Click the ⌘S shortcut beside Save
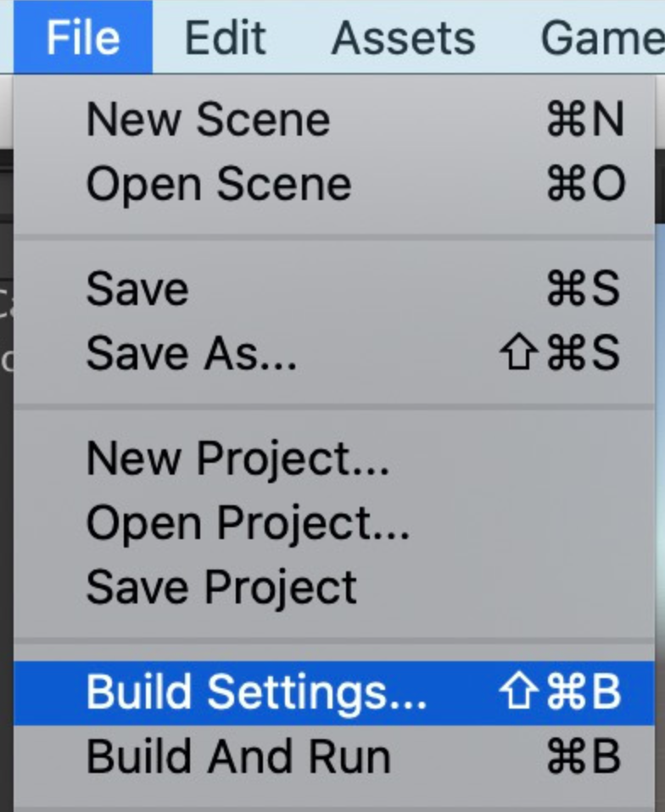 pos(584,289)
